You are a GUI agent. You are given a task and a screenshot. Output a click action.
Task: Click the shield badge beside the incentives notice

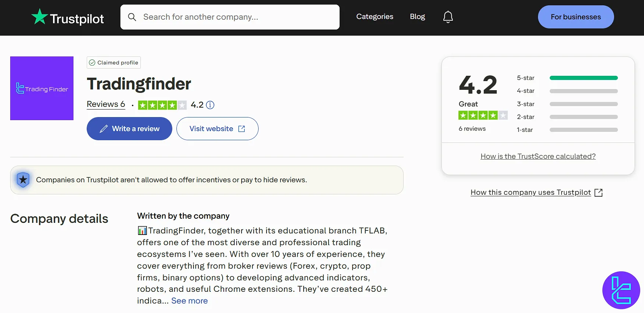click(x=23, y=180)
